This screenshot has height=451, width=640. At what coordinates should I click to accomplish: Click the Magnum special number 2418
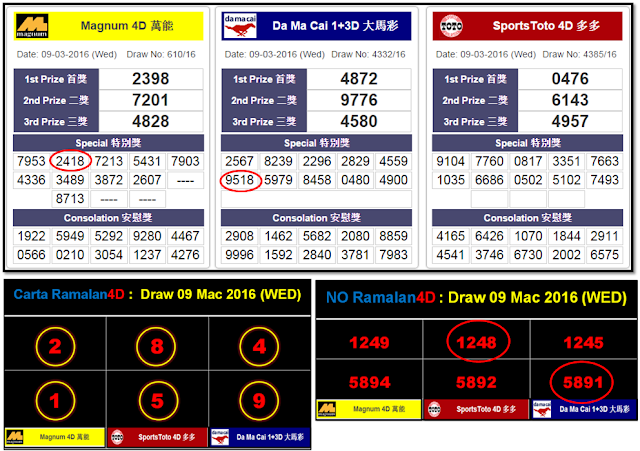(x=70, y=161)
